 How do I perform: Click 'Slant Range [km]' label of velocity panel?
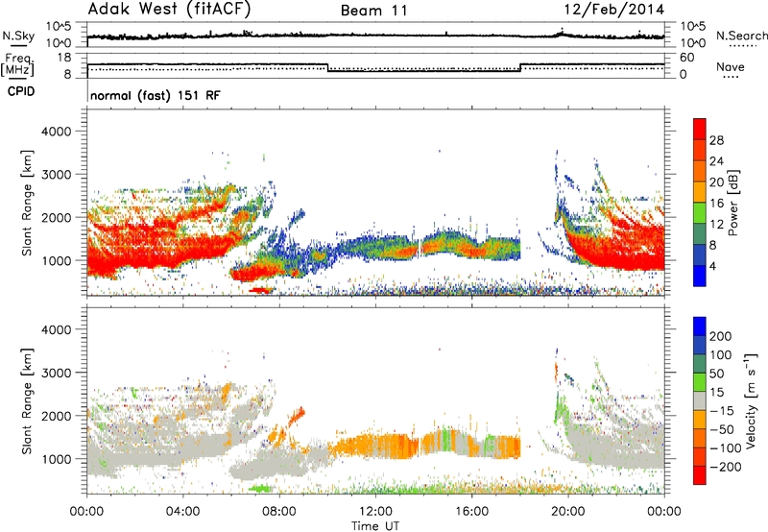click(28, 400)
